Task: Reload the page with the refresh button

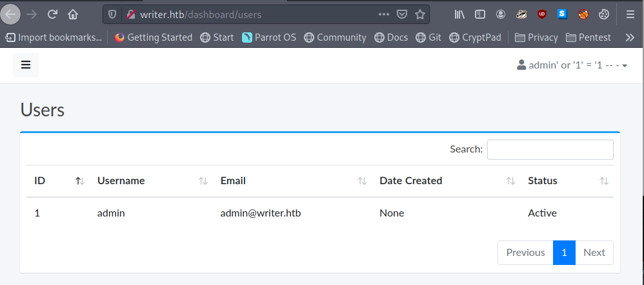Action: click(x=52, y=14)
